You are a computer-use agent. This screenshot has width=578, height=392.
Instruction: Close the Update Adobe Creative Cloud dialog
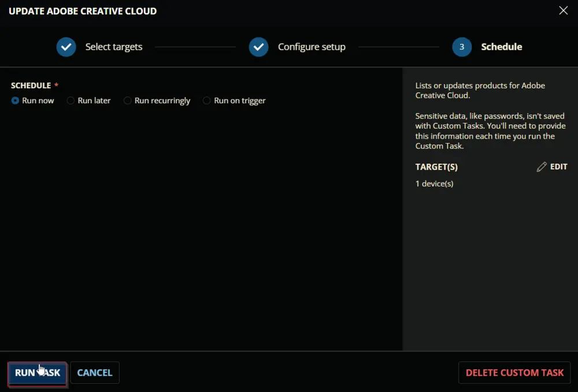[563, 10]
